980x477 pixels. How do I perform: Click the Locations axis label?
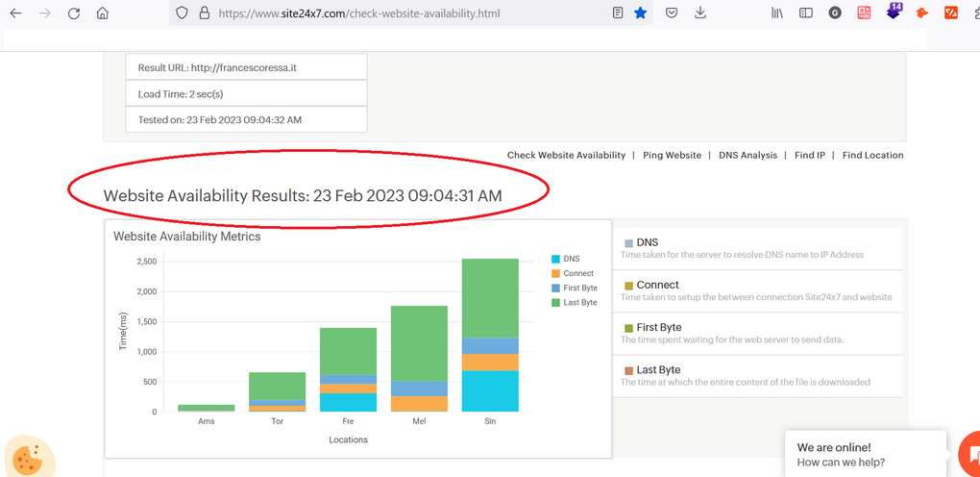click(348, 439)
